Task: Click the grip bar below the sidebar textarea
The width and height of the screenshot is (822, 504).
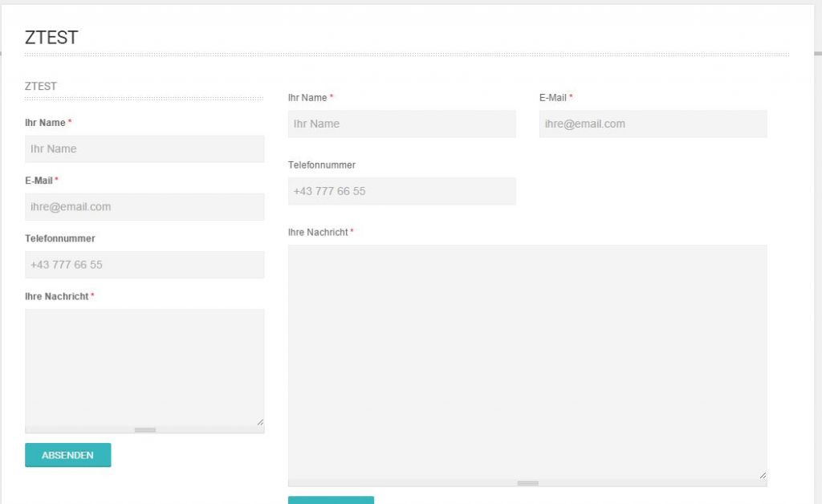Action: tap(144, 430)
